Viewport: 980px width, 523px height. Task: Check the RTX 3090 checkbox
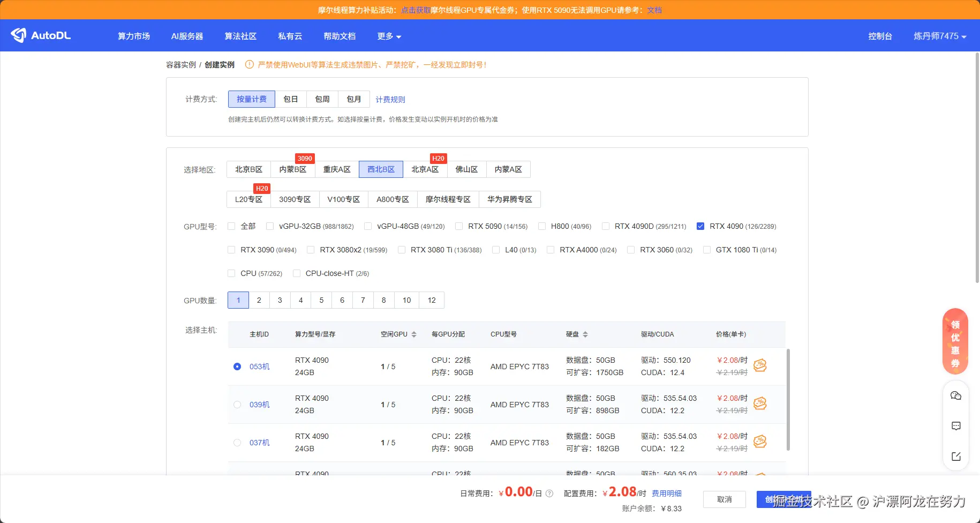pyautogui.click(x=231, y=250)
